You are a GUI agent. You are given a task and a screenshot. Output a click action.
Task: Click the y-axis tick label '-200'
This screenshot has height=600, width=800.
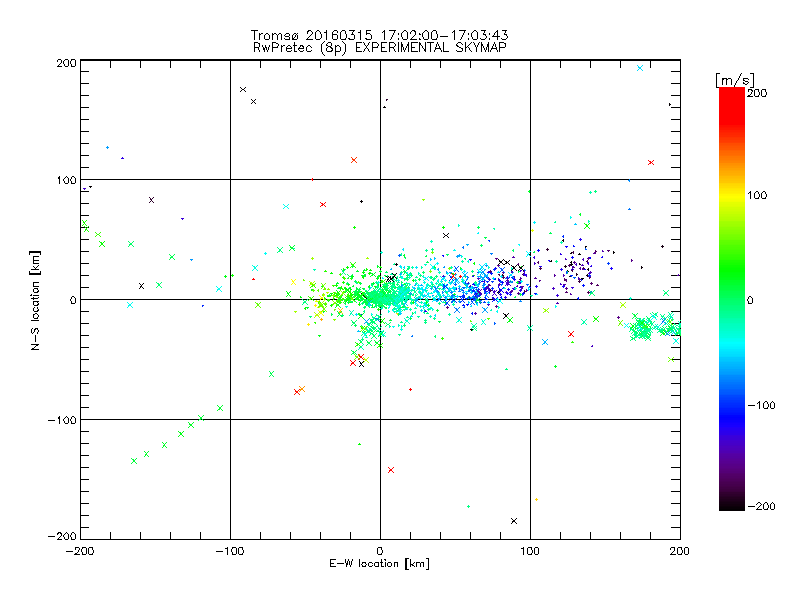point(62,536)
